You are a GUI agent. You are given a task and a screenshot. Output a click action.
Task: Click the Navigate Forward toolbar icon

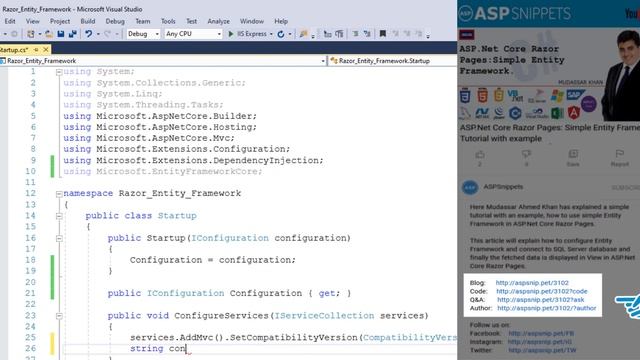pyautogui.click(x=14, y=34)
